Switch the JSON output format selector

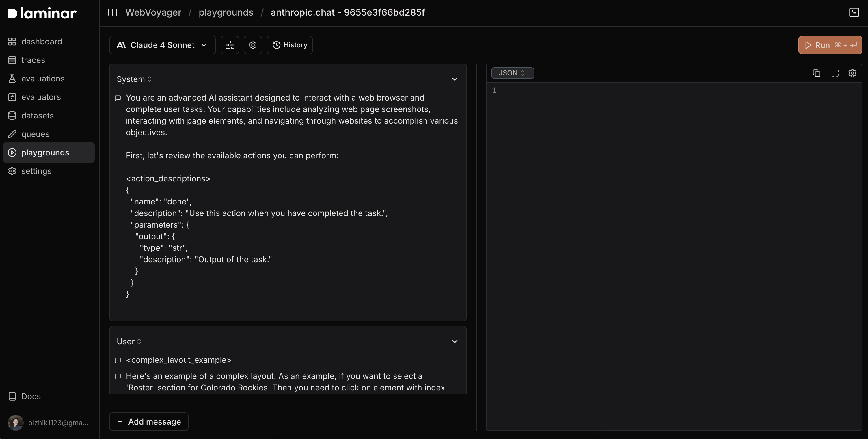click(x=512, y=73)
